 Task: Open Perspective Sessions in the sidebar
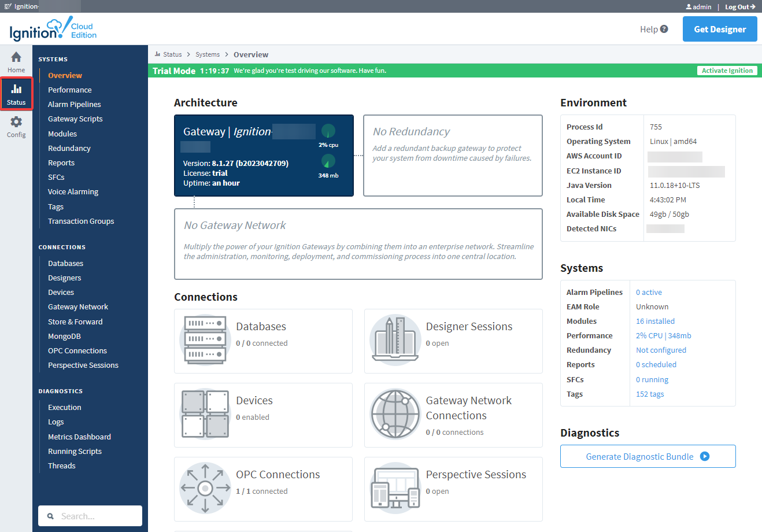[83, 365]
